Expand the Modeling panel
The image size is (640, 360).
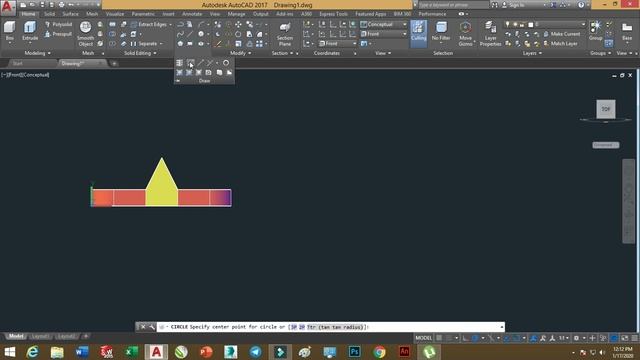pyautogui.click(x=37, y=53)
